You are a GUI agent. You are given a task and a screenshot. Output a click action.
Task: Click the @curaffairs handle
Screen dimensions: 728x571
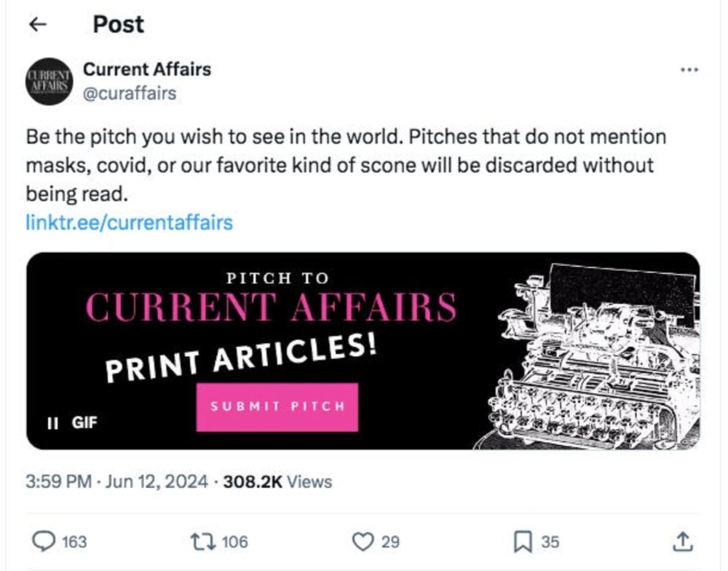[130, 93]
